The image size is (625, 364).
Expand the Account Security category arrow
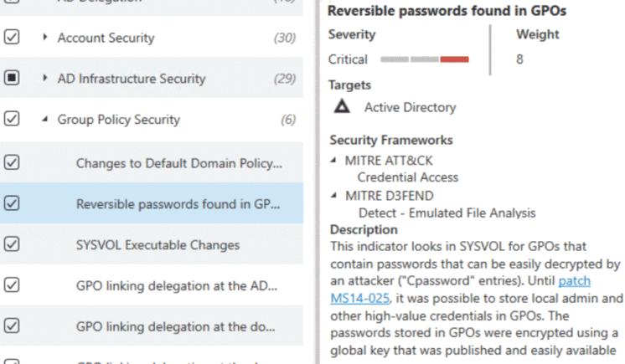44,37
